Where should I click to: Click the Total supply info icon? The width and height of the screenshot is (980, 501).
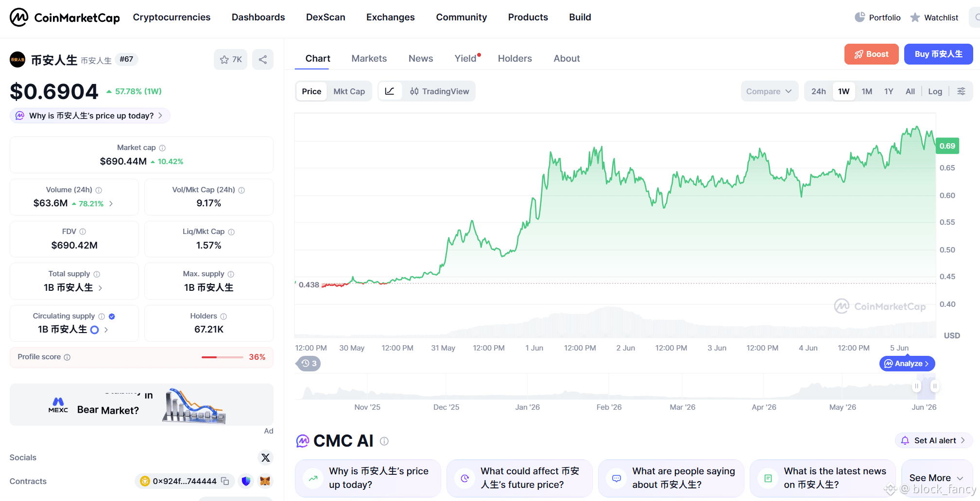(97, 274)
